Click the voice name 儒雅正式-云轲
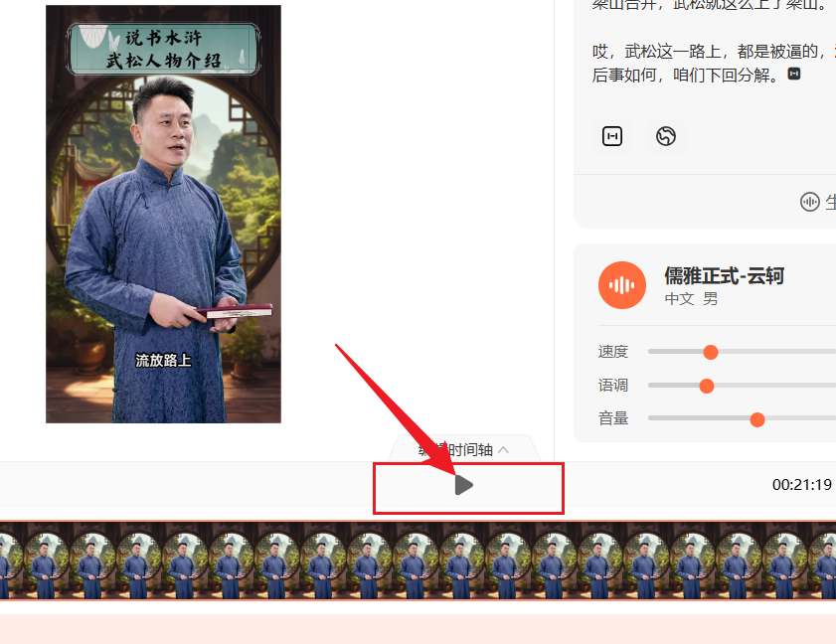The width and height of the screenshot is (836, 644). coord(724,275)
